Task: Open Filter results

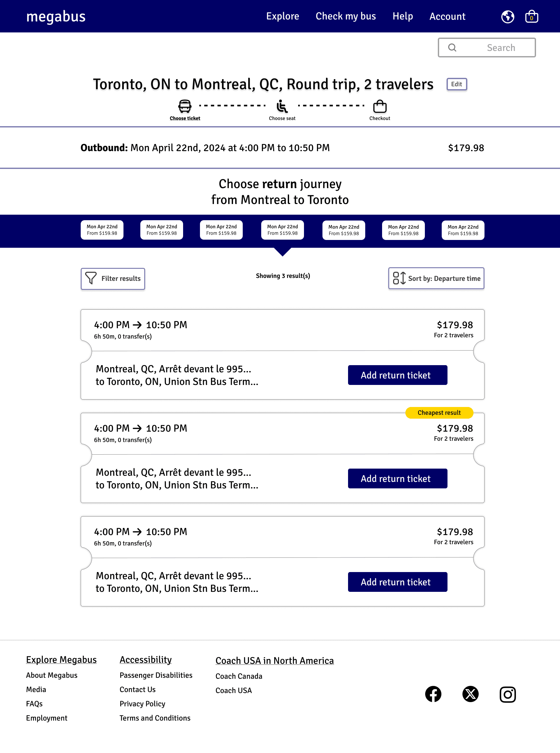Action: (113, 279)
